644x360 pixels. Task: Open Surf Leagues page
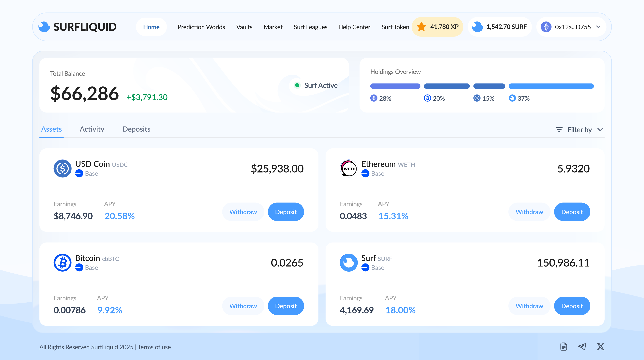point(311,27)
